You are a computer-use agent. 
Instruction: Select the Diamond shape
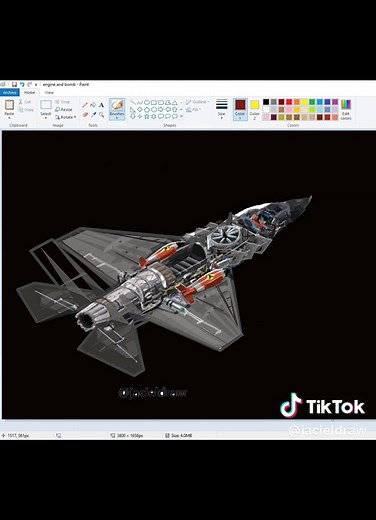(140, 109)
